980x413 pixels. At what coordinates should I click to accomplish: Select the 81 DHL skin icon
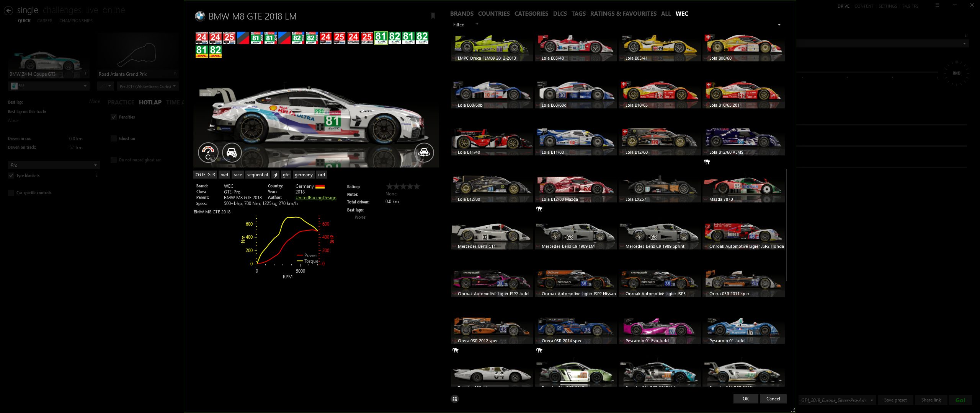pos(202,52)
